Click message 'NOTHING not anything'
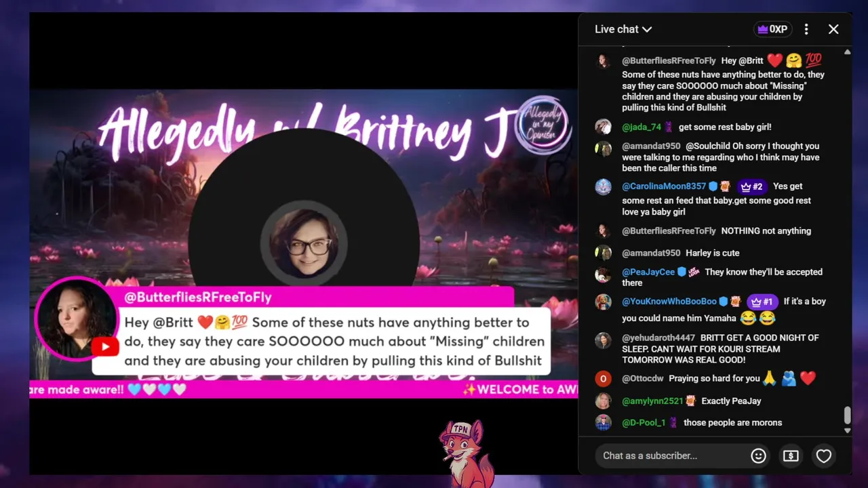This screenshot has width=868, height=488. [x=766, y=231]
